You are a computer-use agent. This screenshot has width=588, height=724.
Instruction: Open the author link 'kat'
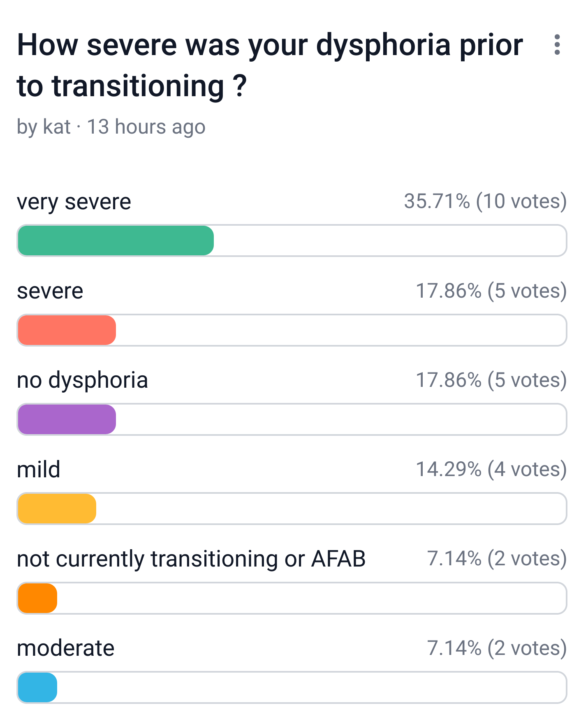point(57,127)
